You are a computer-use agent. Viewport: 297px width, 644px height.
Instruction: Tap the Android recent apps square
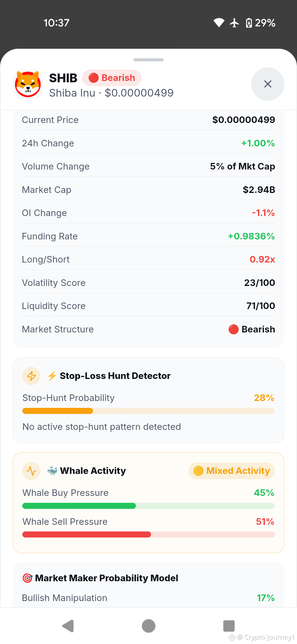click(229, 626)
